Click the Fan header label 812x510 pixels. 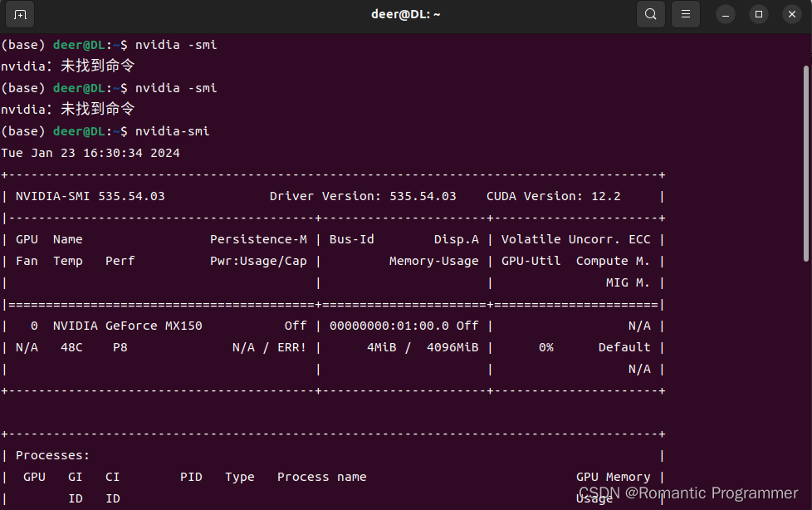click(27, 261)
